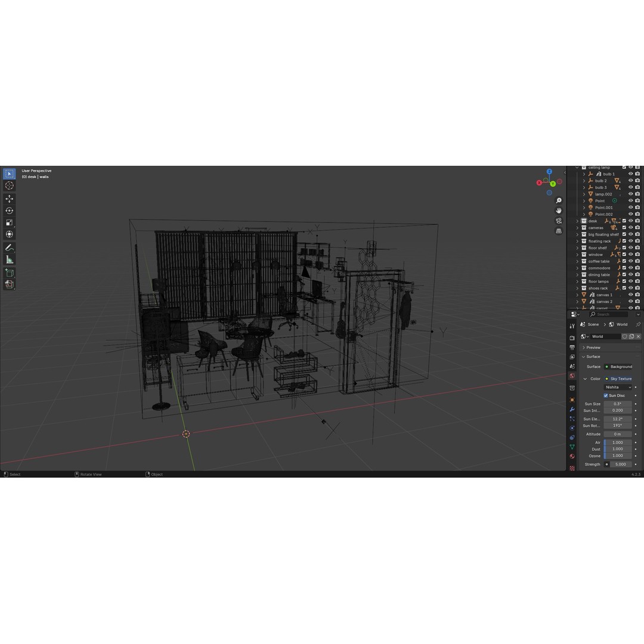Open the Modifier properties wrench icon
This screenshot has width=644, height=644.
pyautogui.click(x=572, y=410)
